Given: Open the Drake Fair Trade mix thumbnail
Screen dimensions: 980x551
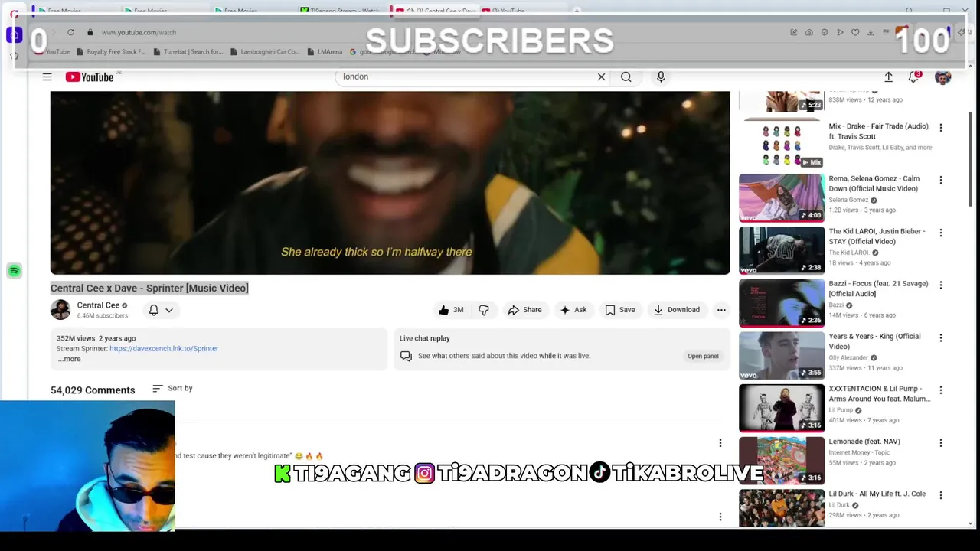Looking at the screenshot, I should tap(782, 143).
